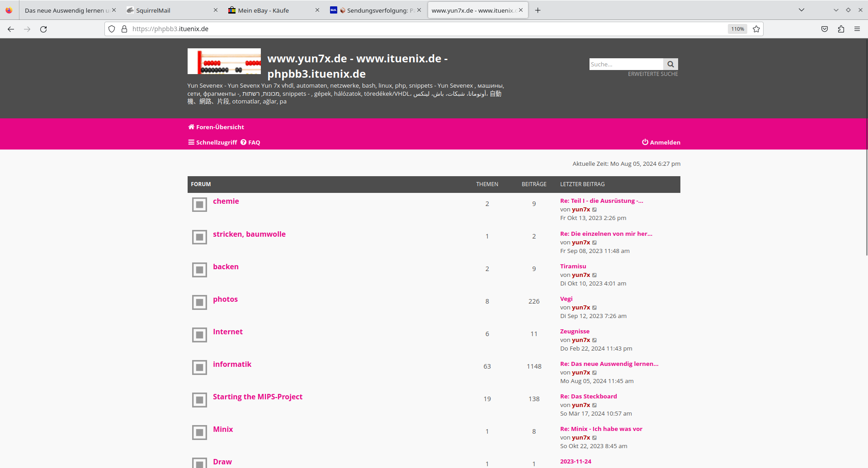This screenshot has width=868, height=468.
Task: Open the informatik forum link
Action: pos(232,364)
